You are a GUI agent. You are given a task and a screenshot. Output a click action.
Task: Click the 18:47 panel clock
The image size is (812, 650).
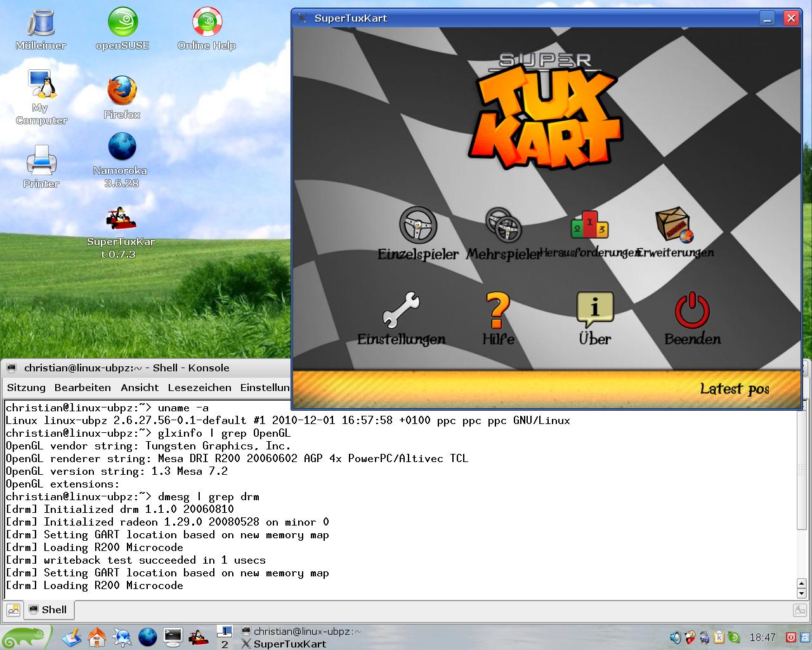pos(763,637)
